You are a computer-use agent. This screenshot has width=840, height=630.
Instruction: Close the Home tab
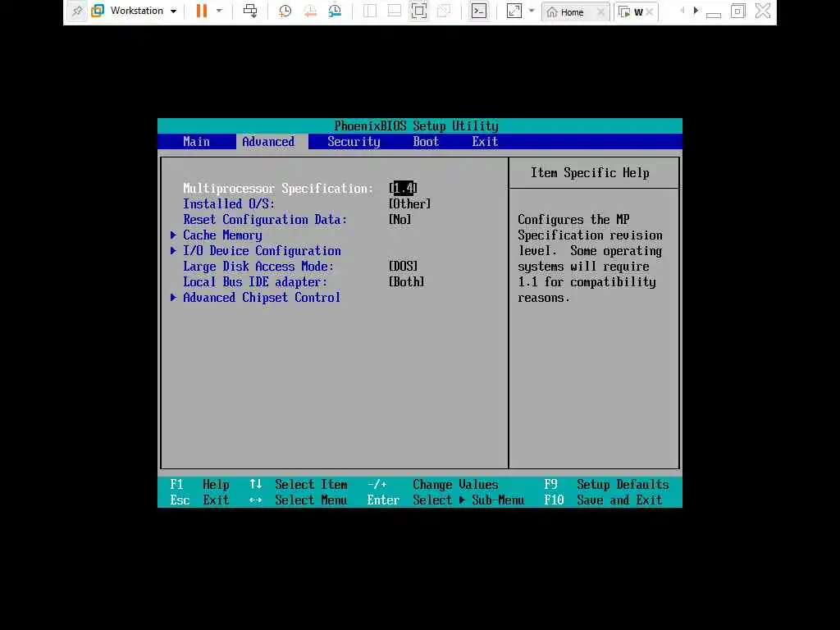coord(601,11)
